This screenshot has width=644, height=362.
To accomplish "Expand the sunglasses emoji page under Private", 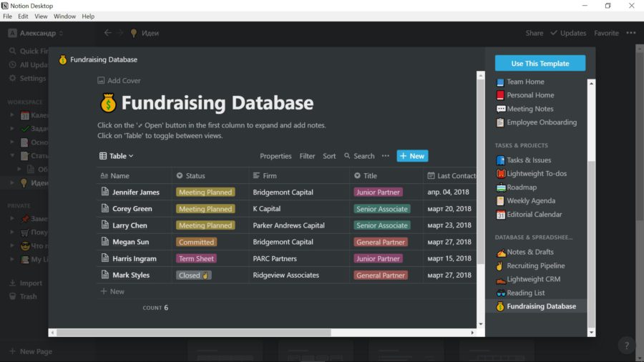I will tap(12, 245).
